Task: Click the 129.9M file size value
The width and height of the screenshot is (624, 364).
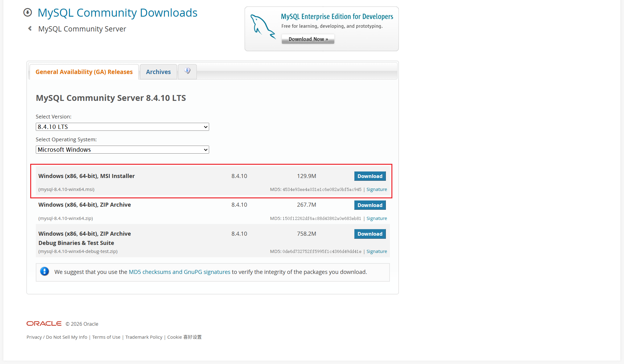Action: click(x=306, y=176)
